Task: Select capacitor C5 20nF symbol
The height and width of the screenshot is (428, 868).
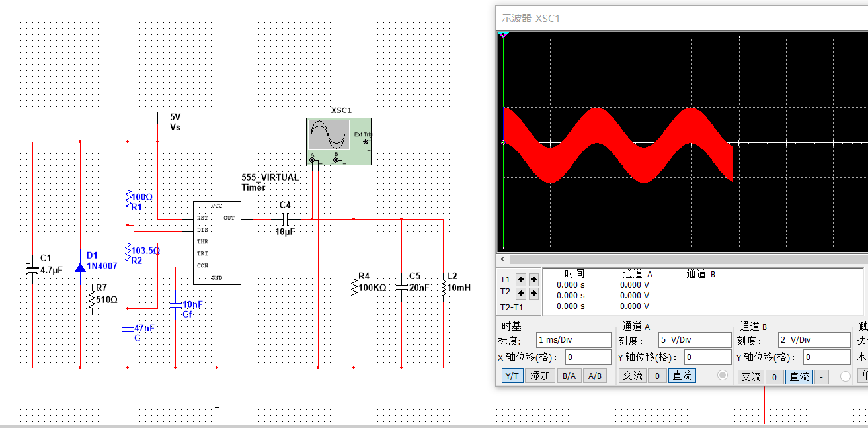Action: 401,288
